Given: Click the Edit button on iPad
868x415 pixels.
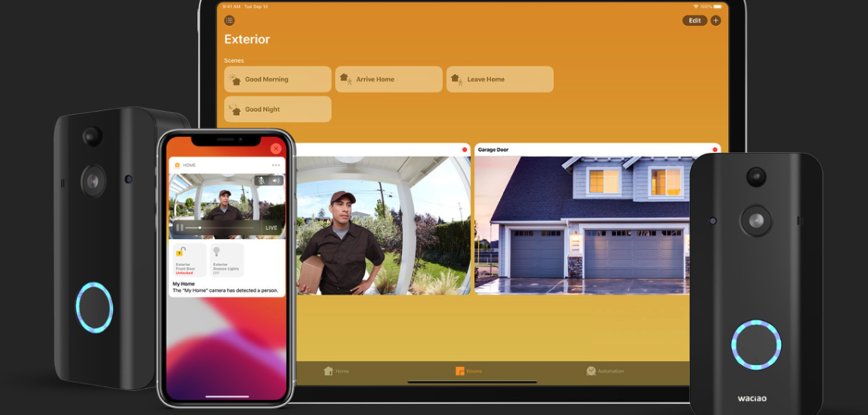Looking at the screenshot, I should pyautogui.click(x=694, y=20).
